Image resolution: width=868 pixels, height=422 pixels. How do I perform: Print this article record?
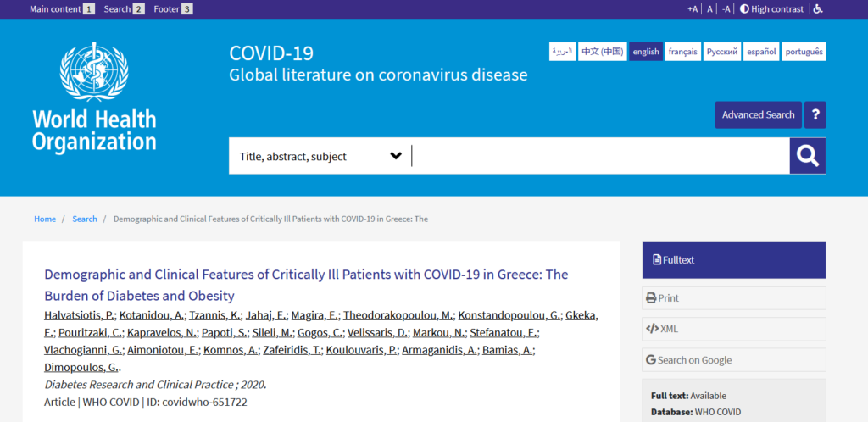click(x=733, y=298)
